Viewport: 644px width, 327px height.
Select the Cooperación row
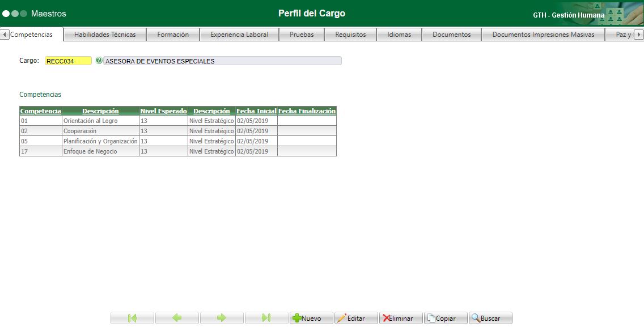(x=178, y=131)
